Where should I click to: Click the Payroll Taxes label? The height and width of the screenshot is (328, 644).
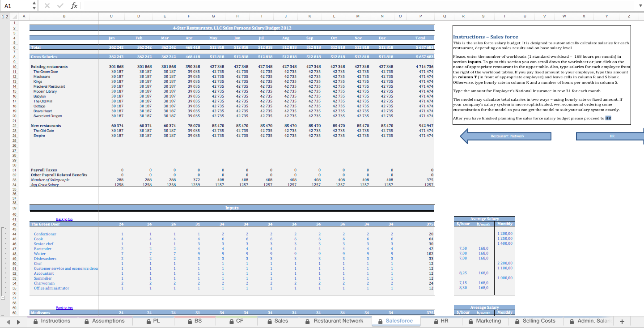point(44,170)
